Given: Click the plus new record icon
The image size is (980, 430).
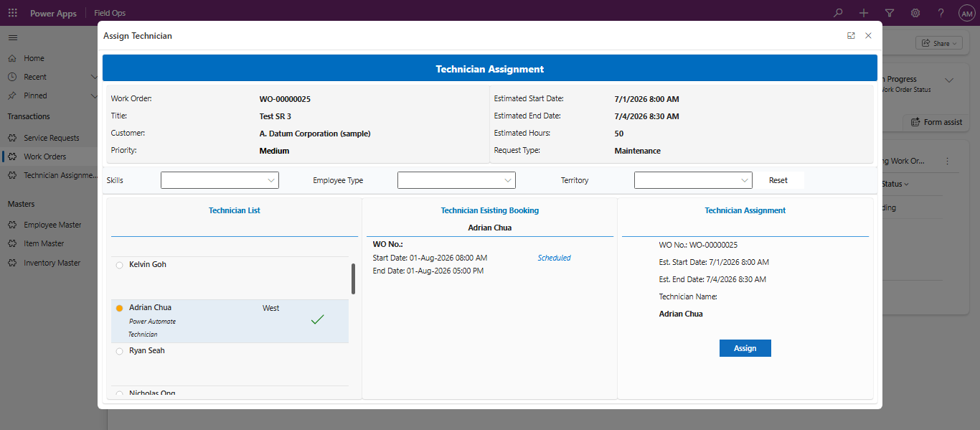Looking at the screenshot, I should 864,13.
